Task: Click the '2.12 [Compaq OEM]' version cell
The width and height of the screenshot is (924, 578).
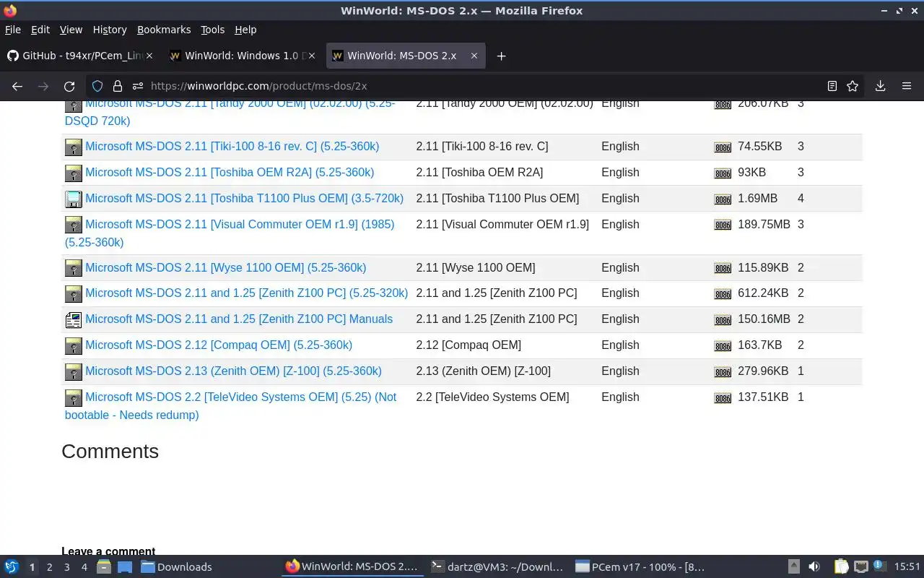Action: point(468,345)
